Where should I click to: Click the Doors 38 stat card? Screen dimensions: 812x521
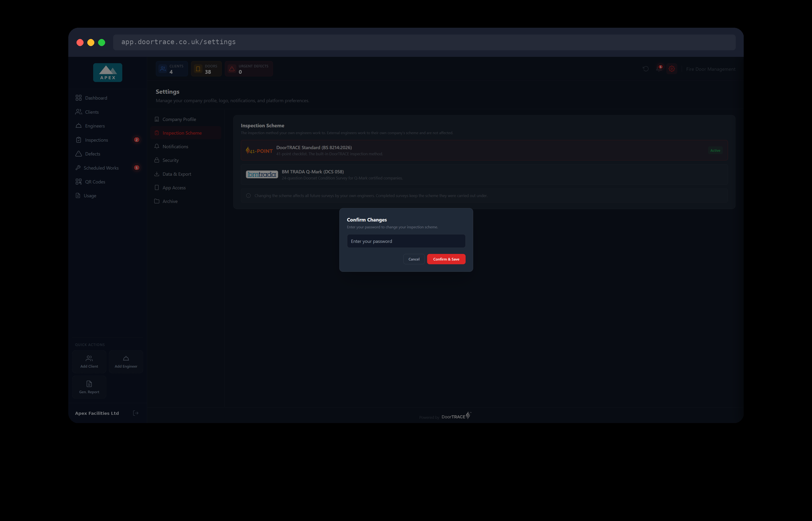[206, 69]
